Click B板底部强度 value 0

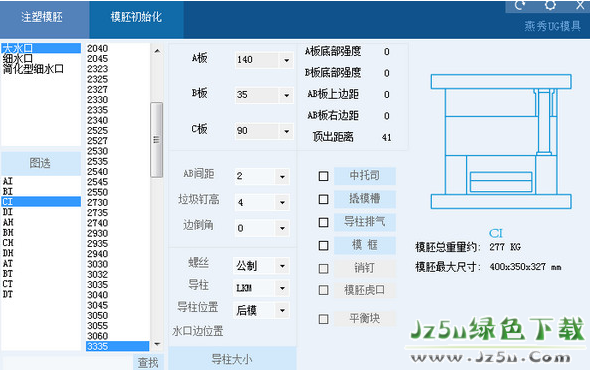coord(387,73)
